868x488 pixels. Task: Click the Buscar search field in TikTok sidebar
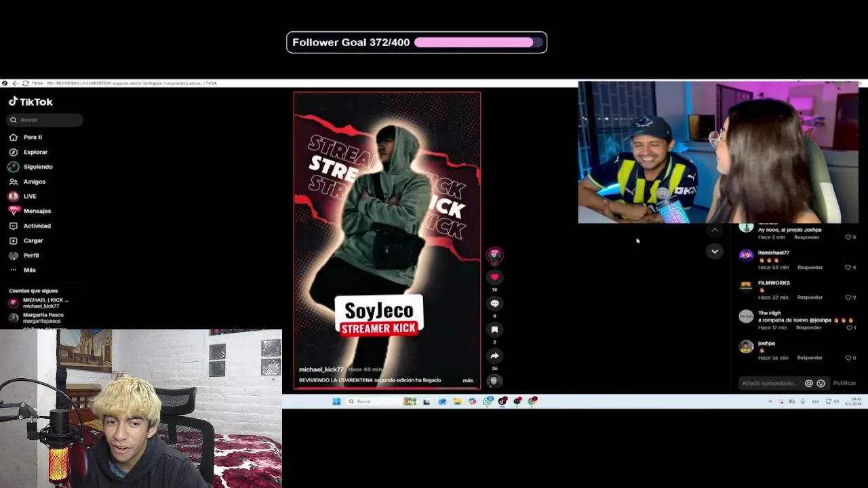pos(45,120)
